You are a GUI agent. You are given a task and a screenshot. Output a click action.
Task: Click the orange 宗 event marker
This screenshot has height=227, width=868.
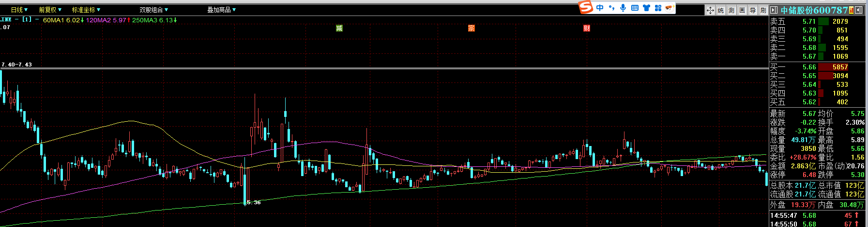point(472,28)
